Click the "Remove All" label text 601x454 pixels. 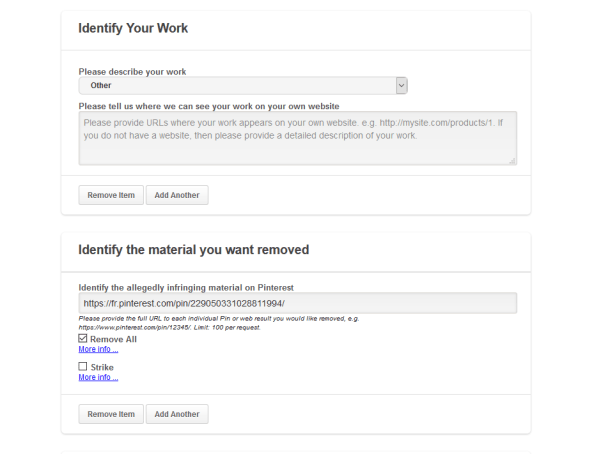pos(113,339)
